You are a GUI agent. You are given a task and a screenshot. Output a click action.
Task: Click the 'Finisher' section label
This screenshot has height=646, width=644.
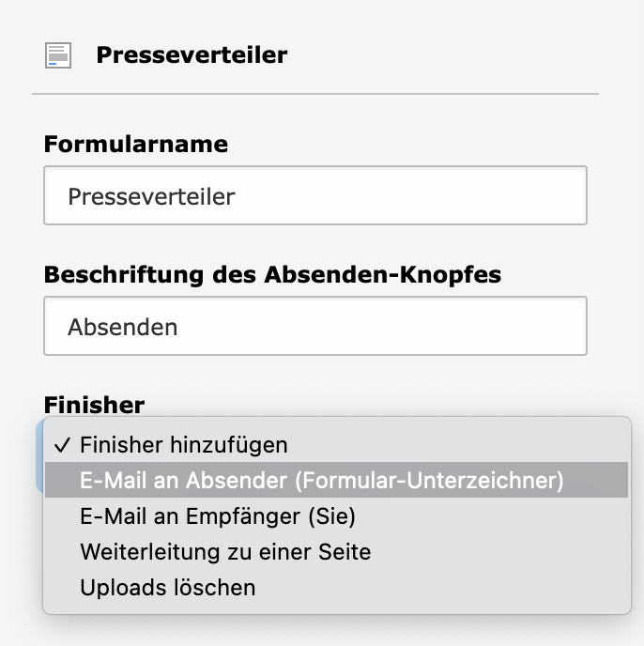click(x=94, y=405)
